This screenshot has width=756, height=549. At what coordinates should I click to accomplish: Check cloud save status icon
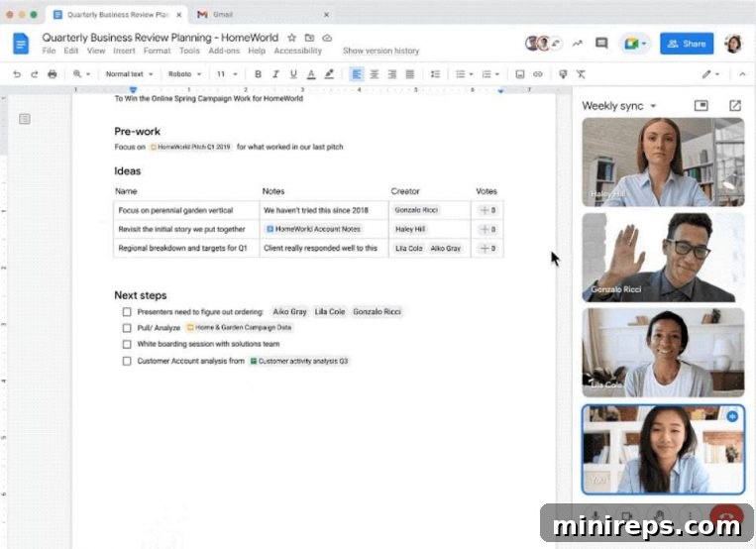[x=327, y=38]
